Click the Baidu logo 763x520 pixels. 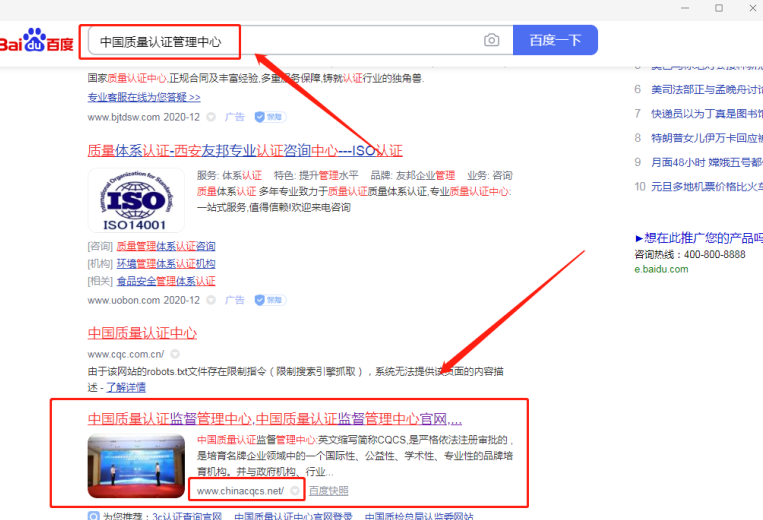point(36,40)
